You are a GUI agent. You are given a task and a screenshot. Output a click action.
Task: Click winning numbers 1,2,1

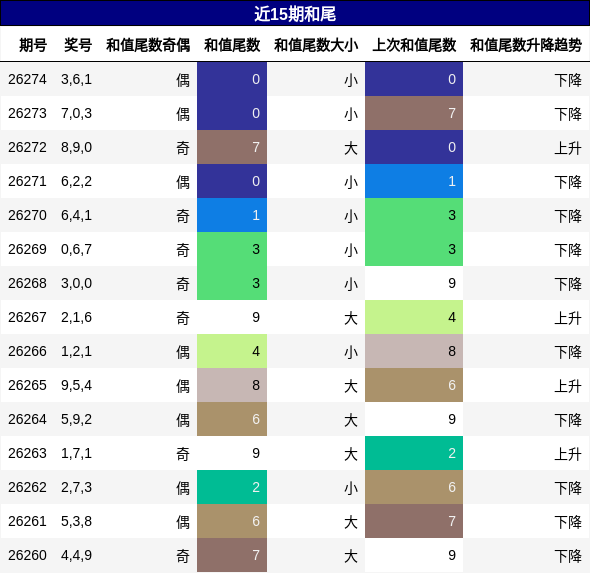coord(76,351)
